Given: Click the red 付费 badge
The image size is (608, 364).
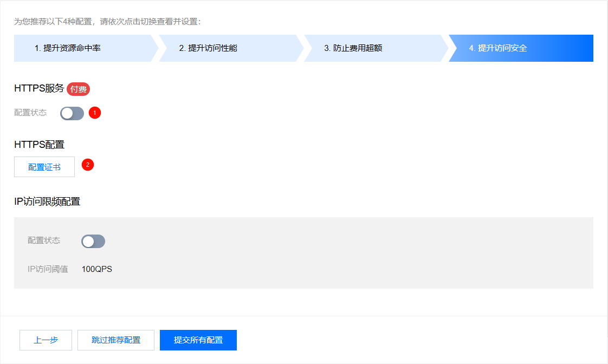Looking at the screenshot, I should (78, 89).
